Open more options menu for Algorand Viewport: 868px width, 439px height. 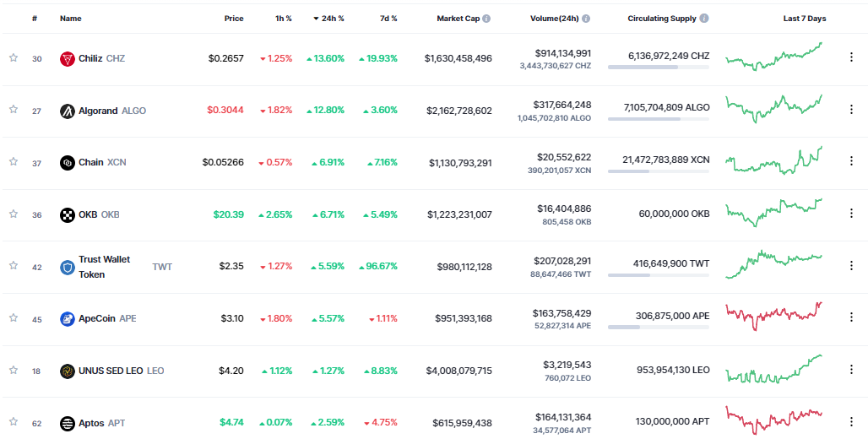851,110
